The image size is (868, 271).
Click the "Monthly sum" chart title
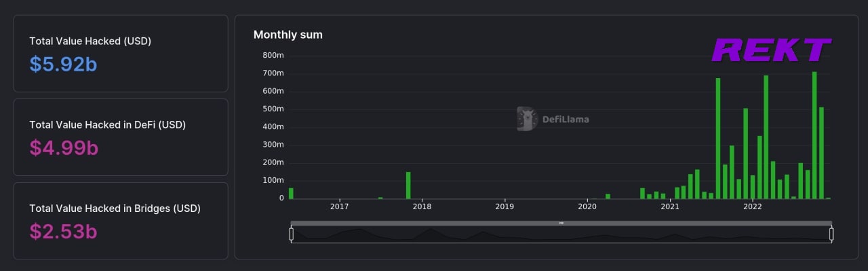(x=288, y=35)
